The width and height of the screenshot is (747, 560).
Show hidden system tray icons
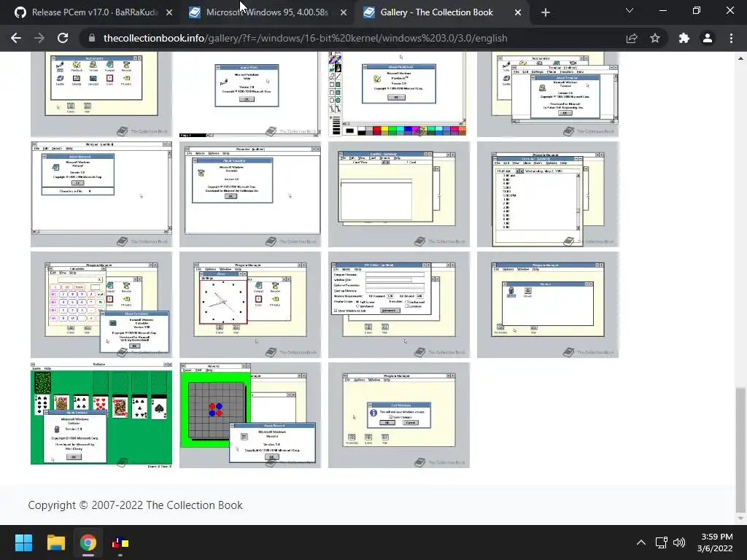click(641, 542)
